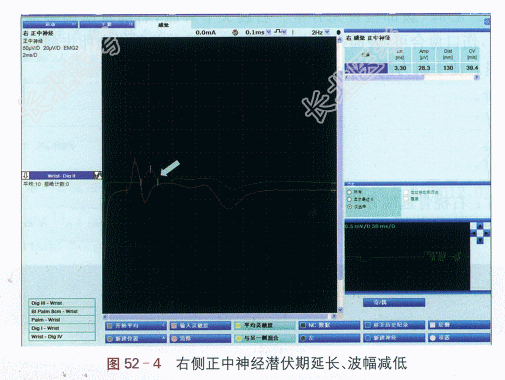
Task: Select the first radio option in the teal panel
Action: [350, 192]
